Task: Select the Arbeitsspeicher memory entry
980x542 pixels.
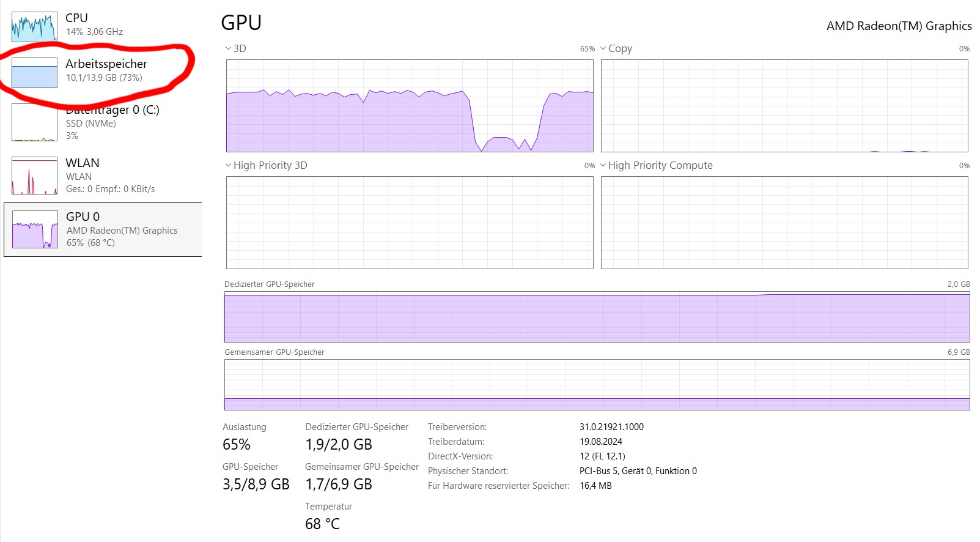Action: tap(106, 70)
